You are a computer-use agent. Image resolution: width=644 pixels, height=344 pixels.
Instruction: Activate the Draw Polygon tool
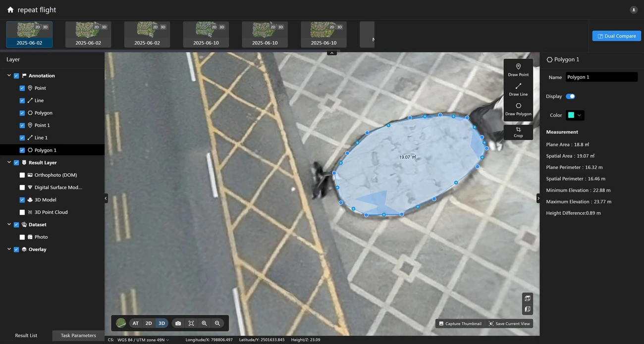518,109
